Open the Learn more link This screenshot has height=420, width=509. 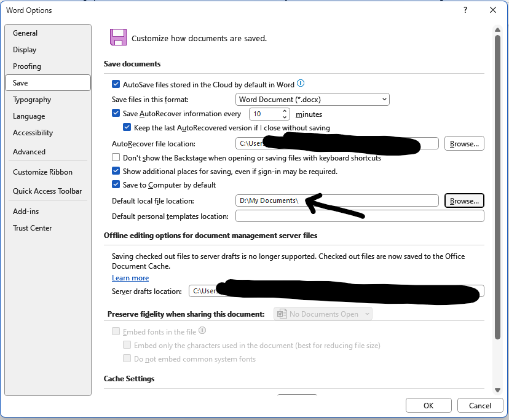pyautogui.click(x=130, y=277)
